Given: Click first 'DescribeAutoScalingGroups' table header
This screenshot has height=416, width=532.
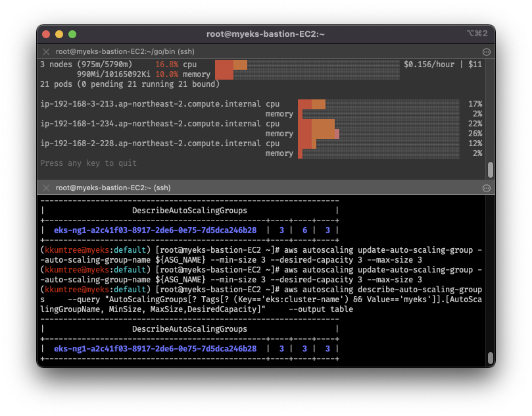Looking at the screenshot, I should (189, 211).
